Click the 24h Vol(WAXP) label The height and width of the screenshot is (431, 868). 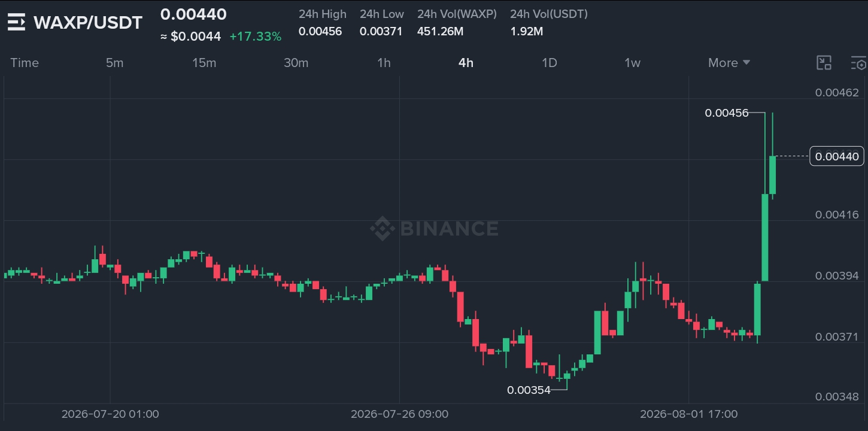[457, 14]
